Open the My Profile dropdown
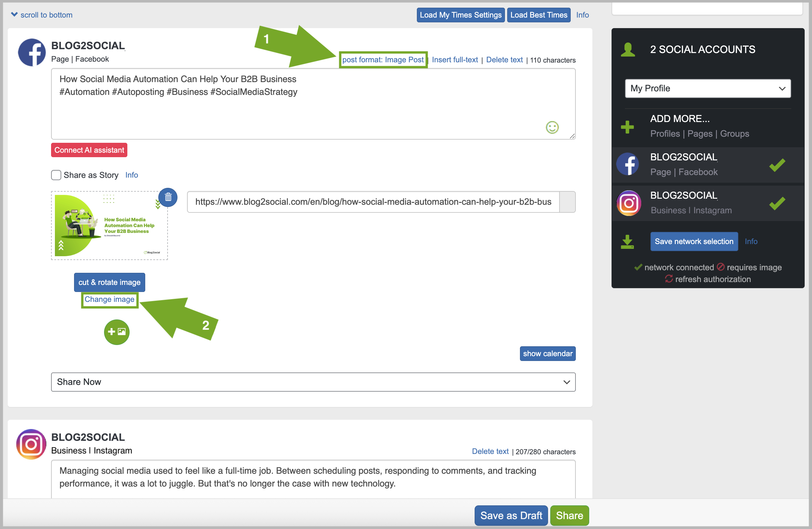The image size is (812, 529). tap(708, 88)
